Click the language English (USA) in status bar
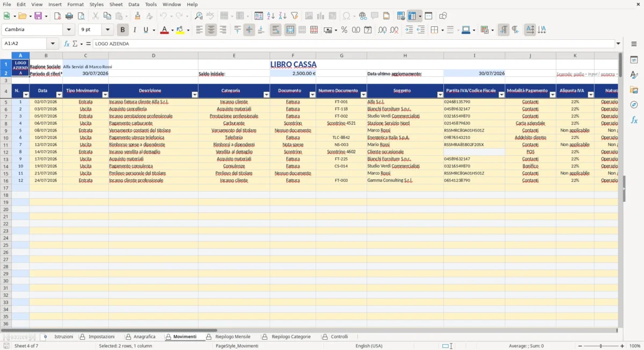This screenshot has width=644, height=350. [369, 346]
